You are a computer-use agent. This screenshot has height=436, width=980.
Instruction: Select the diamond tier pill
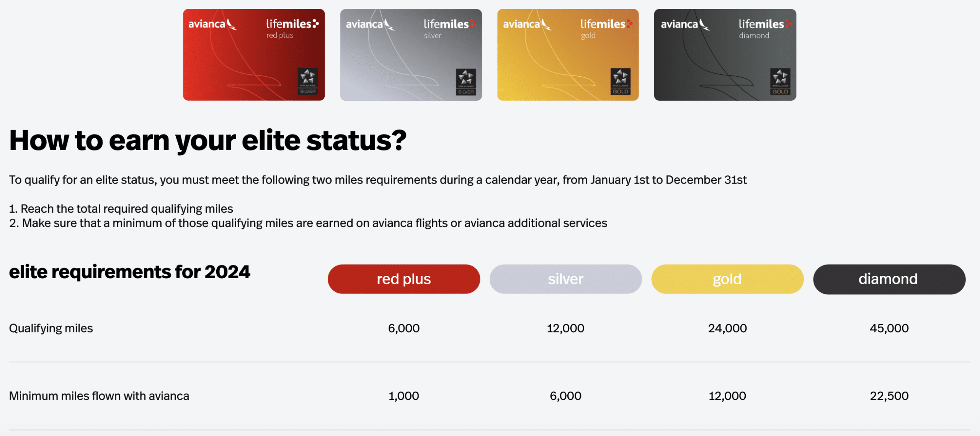889,279
